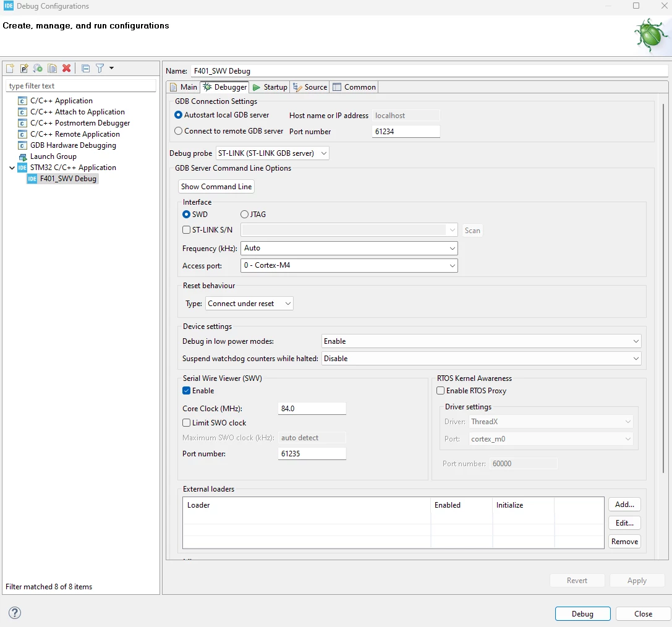The height and width of the screenshot is (627, 672).
Task: Open the Reset behaviour Type dropdown
Action: (x=249, y=304)
